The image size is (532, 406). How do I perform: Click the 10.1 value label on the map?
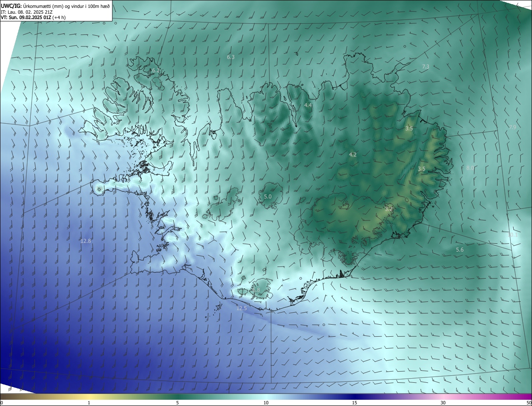pos(512,235)
